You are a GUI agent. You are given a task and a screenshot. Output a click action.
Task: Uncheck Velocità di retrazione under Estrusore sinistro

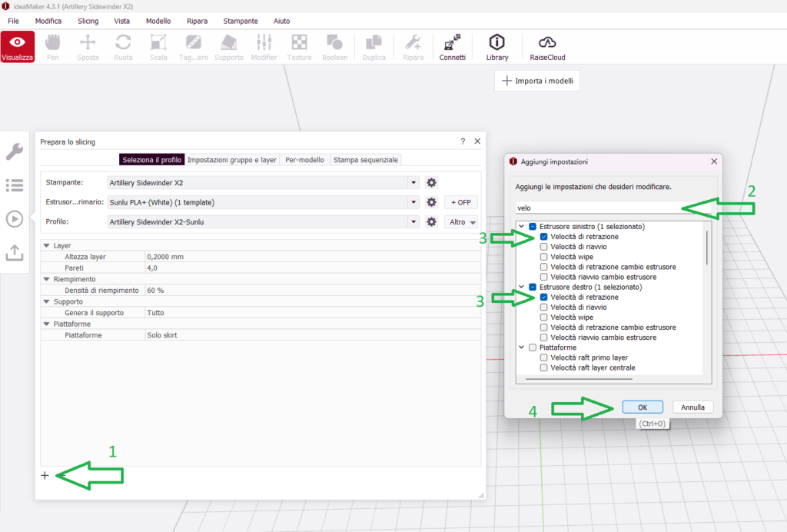tap(543, 236)
